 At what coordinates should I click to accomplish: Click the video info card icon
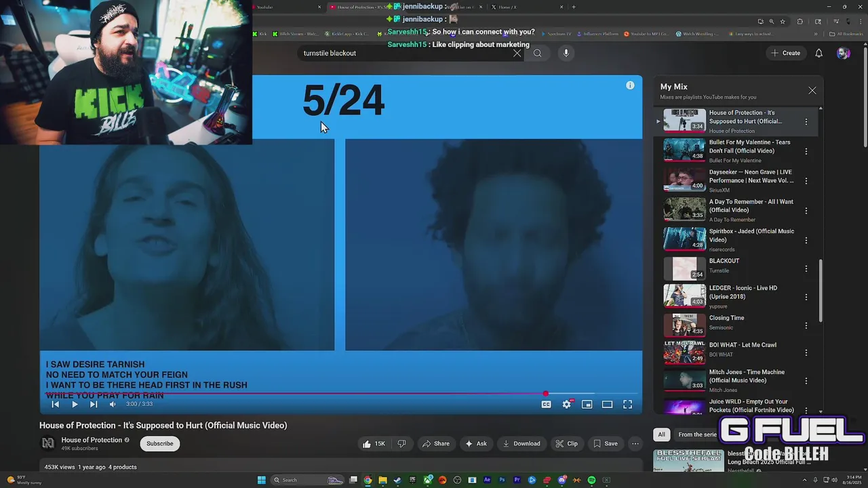pyautogui.click(x=630, y=85)
